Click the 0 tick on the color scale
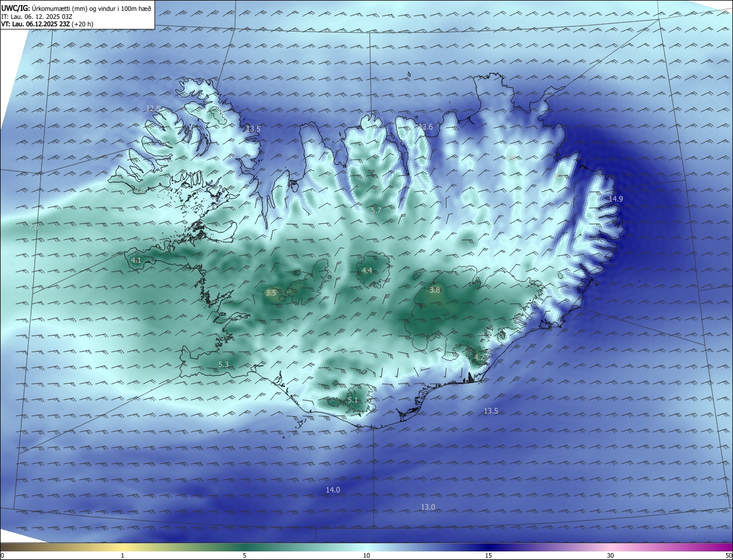The height and width of the screenshot is (560, 733). [2, 555]
